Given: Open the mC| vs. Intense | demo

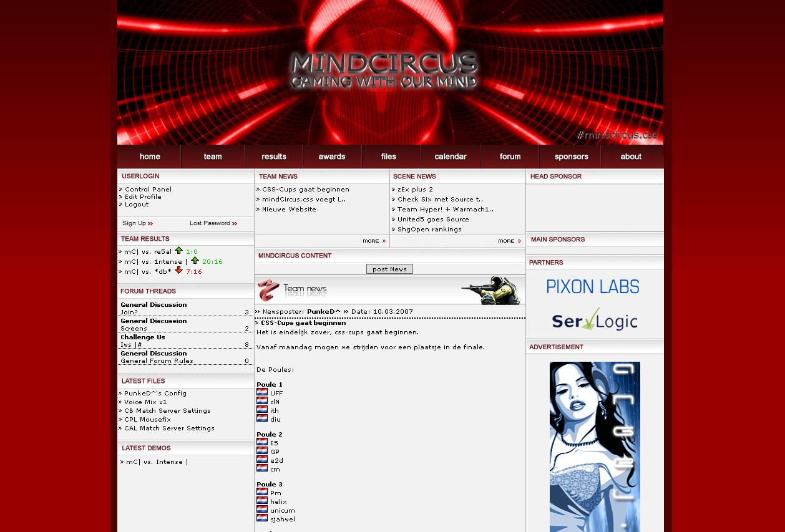Looking at the screenshot, I should tap(157, 462).
